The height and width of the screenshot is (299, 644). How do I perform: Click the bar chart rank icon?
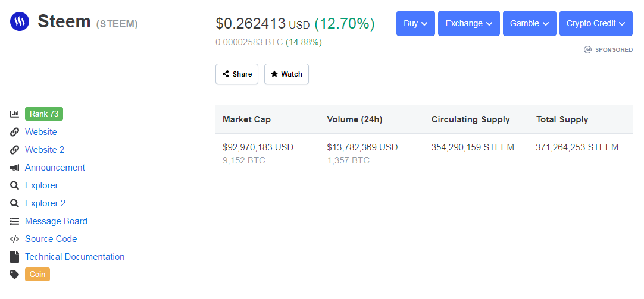click(15, 114)
